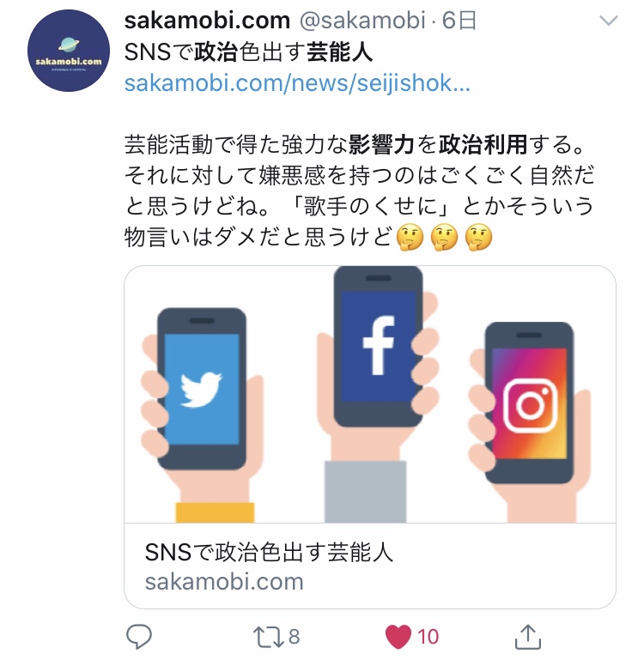
Task: Click the sakamobi.com display name
Action: (207, 21)
